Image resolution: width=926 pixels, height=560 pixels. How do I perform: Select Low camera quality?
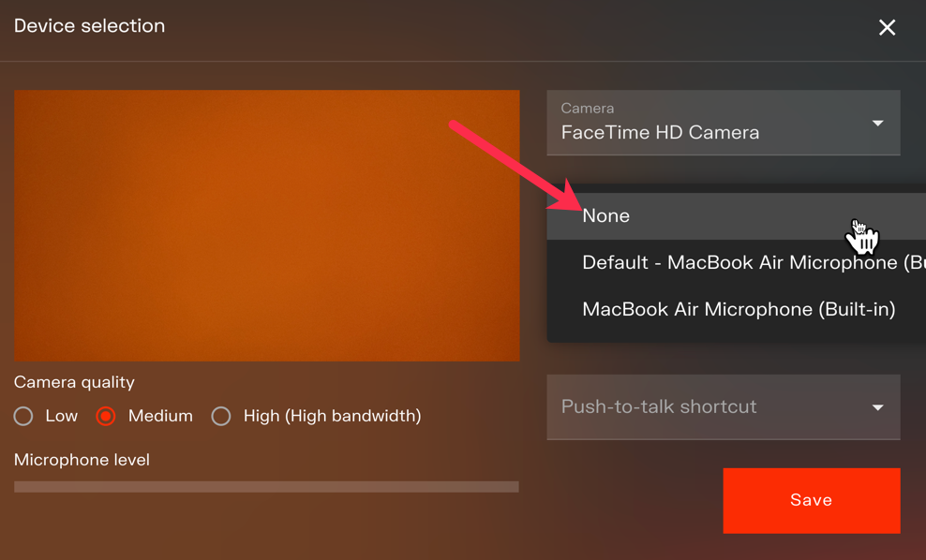[23, 416]
